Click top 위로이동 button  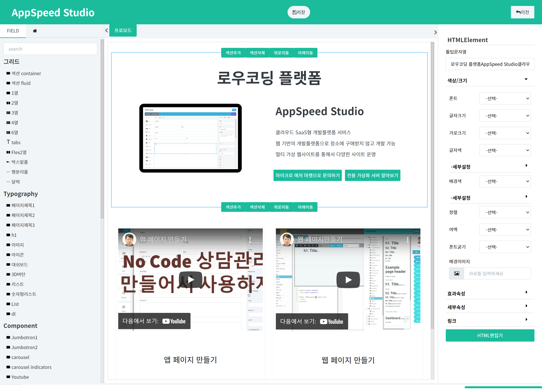[281, 53]
